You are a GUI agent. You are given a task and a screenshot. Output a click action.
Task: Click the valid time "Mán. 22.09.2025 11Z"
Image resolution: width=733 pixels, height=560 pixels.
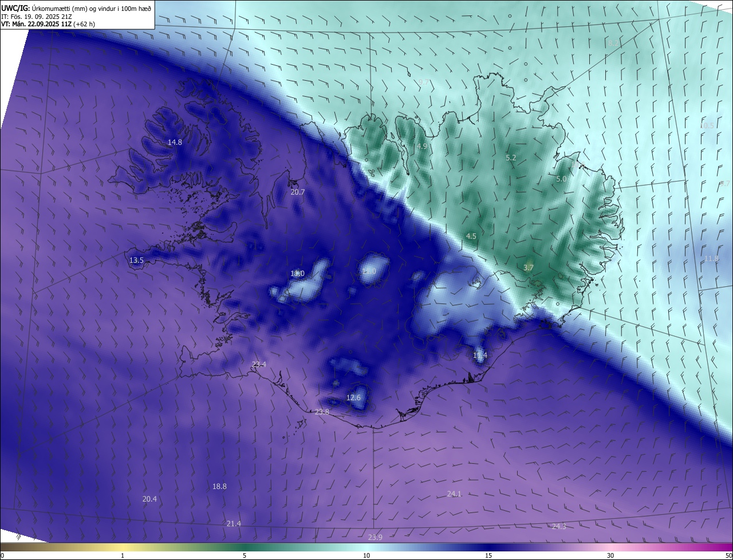(41, 25)
